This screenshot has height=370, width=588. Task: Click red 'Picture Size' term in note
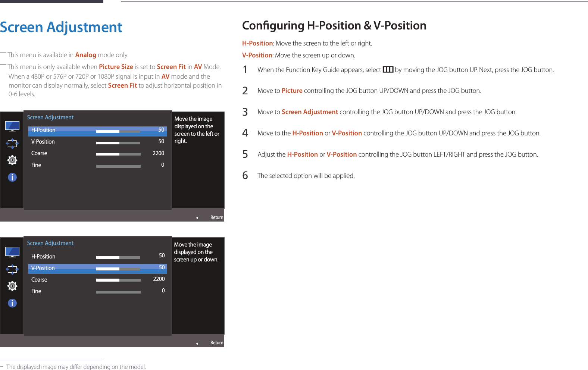(116, 67)
